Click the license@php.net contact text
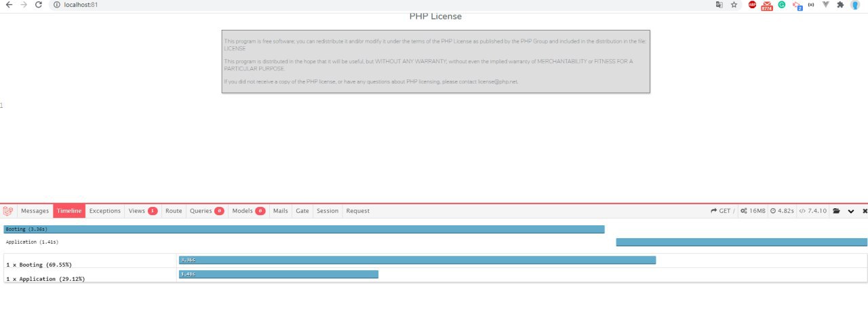The width and height of the screenshot is (868, 323). pos(498,81)
